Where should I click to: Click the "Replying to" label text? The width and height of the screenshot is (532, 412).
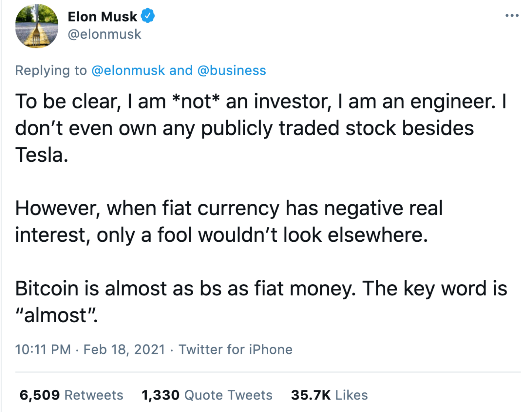51,70
